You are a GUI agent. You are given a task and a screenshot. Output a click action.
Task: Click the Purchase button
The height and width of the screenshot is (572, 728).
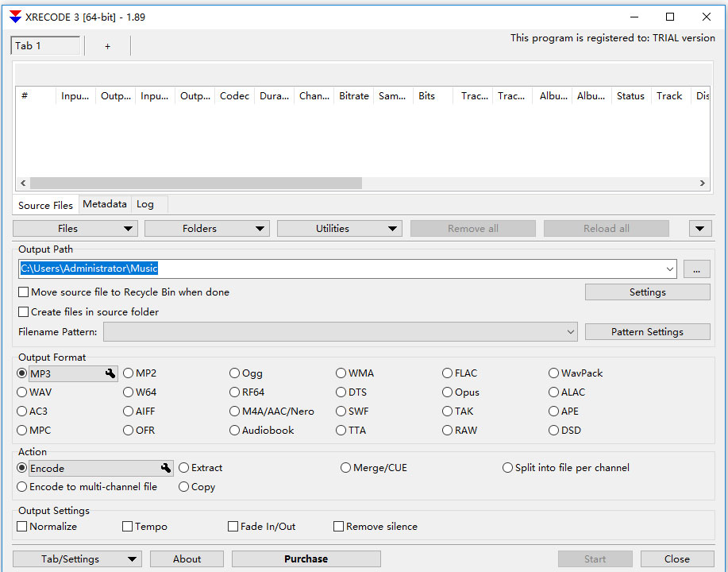pos(306,559)
